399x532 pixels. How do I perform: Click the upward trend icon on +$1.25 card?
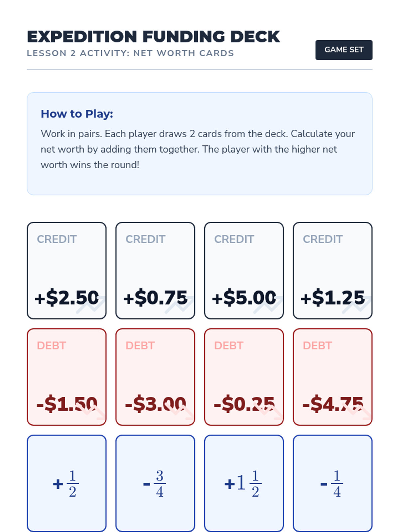(356, 304)
